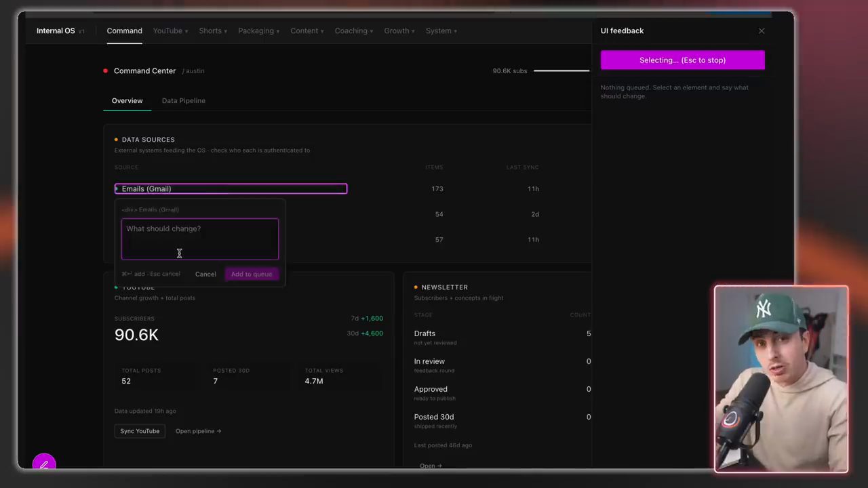
Task: Click the large 90.6K subscriber count
Action: tap(136, 335)
